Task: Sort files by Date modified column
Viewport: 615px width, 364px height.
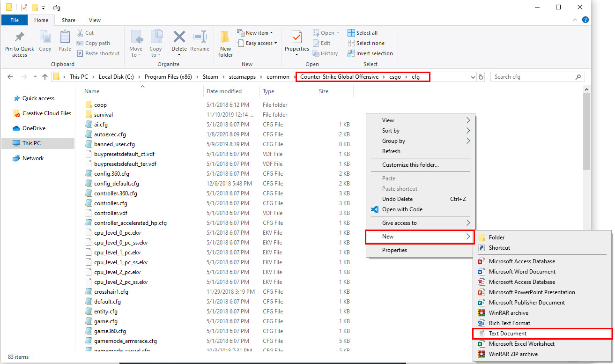Action: (x=224, y=91)
